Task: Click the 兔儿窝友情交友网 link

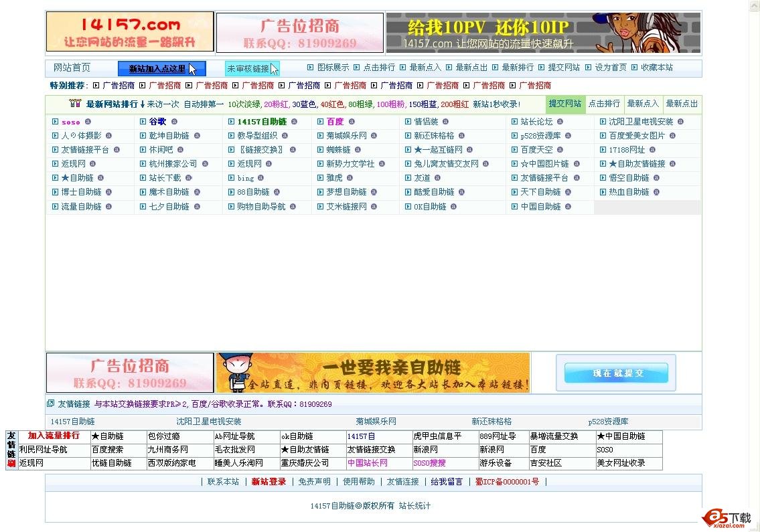Action: coord(446,164)
